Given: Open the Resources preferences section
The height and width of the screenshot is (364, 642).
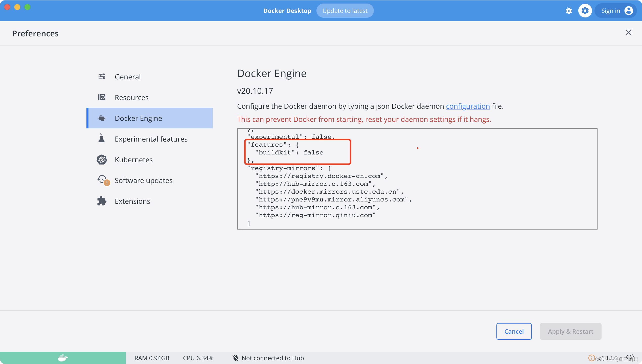Looking at the screenshot, I should [150, 97].
